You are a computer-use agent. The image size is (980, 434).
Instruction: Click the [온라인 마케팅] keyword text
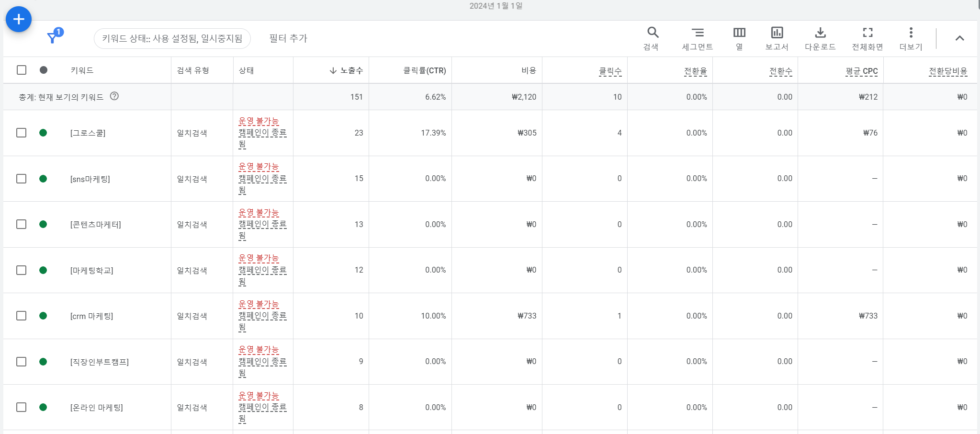[97, 407]
